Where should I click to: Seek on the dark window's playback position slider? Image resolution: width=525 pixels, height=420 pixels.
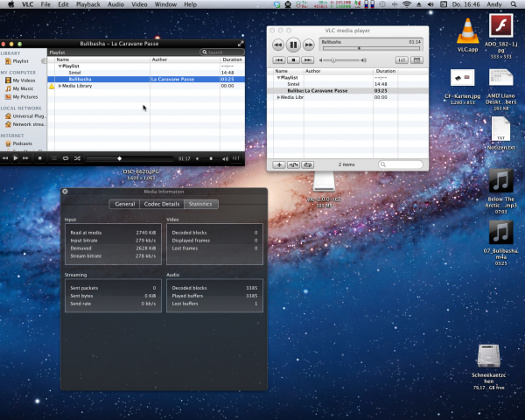[x=129, y=158]
